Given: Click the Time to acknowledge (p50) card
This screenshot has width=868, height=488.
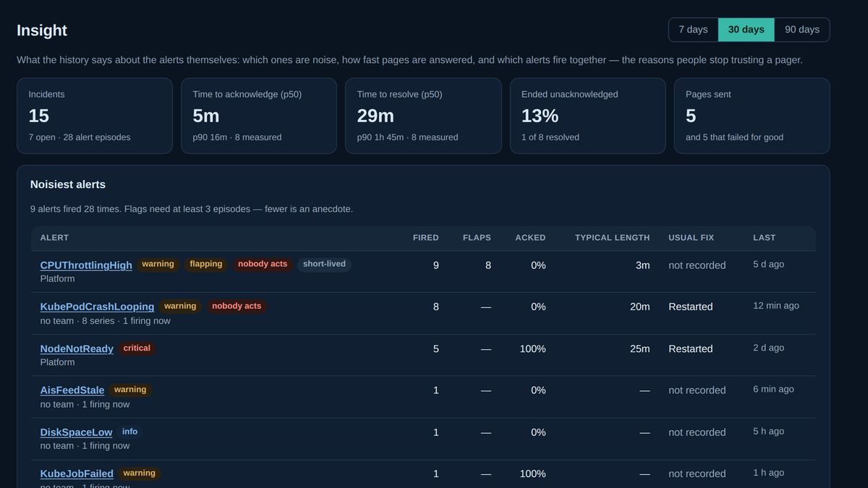Looking at the screenshot, I should pyautogui.click(x=259, y=116).
